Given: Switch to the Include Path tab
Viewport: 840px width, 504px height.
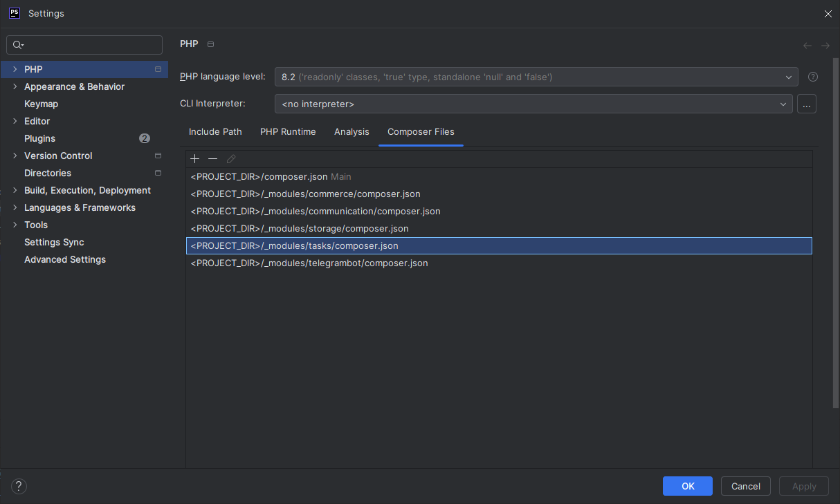Looking at the screenshot, I should (215, 131).
